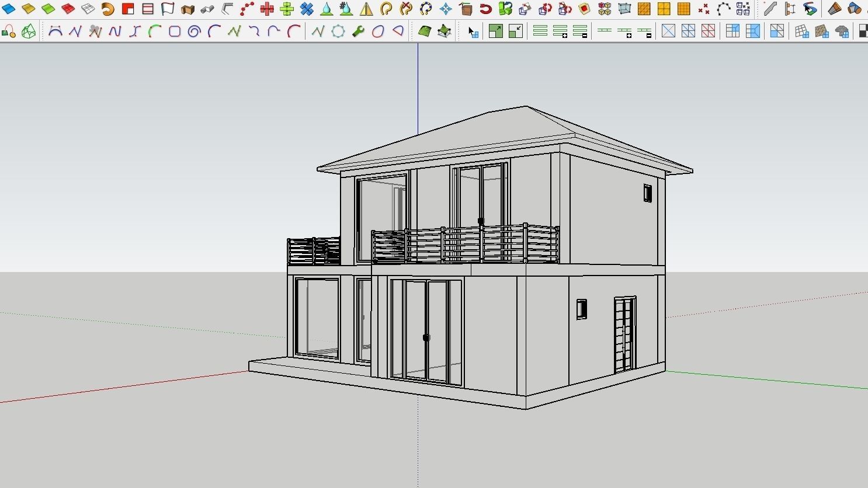
Task: Click the orange four-pane grid face icon
Action: tap(664, 9)
